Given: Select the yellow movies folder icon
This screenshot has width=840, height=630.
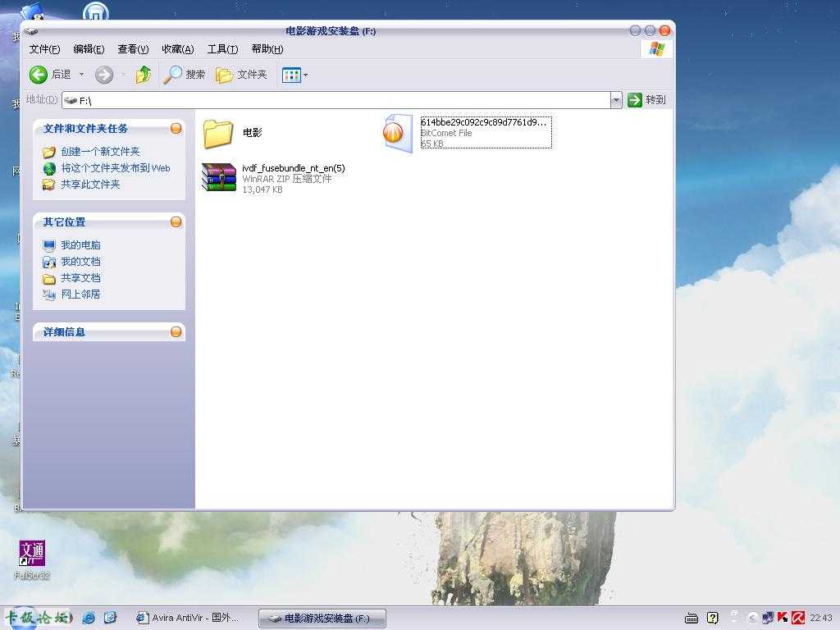Looking at the screenshot, I should click(x=218, y=133).
